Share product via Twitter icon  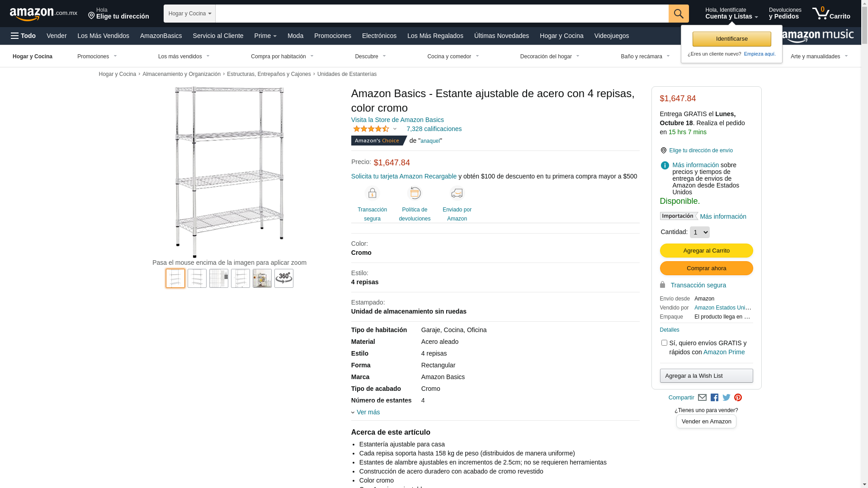coord(726,398)
